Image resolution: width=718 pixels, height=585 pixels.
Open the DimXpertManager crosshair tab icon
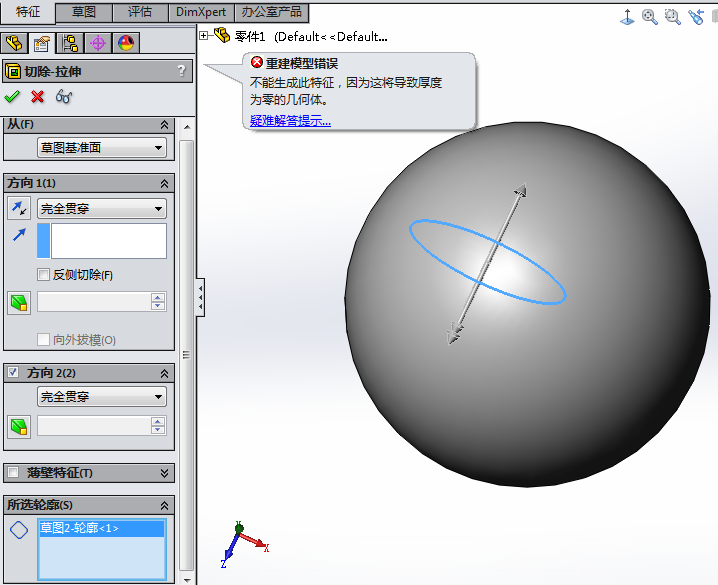(98, 43)
